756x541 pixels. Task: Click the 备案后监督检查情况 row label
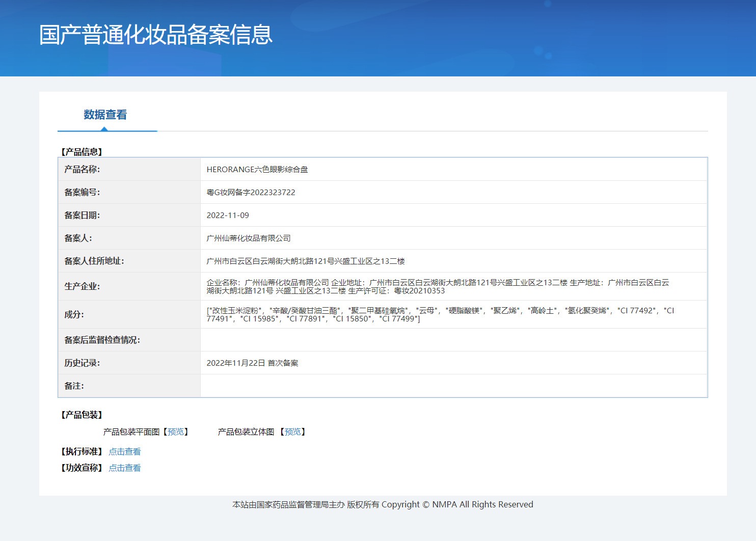tap(102, 340)
